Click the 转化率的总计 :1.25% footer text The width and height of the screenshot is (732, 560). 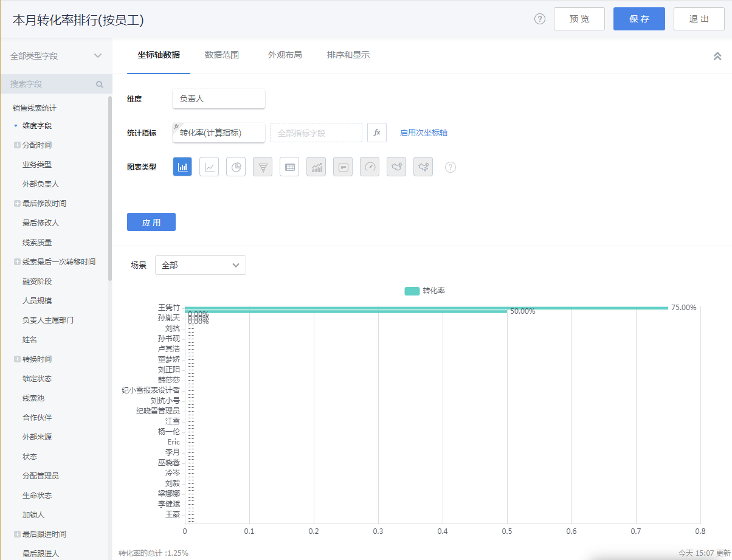(x=153, y=553)
